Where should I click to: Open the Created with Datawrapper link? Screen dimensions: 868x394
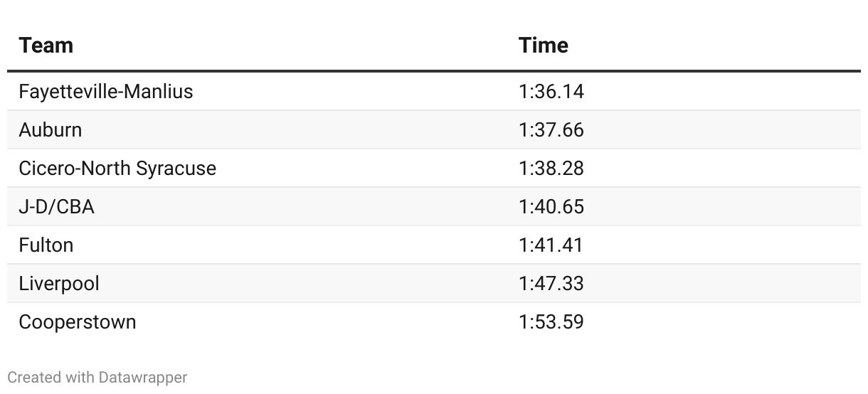pos(97,378)
